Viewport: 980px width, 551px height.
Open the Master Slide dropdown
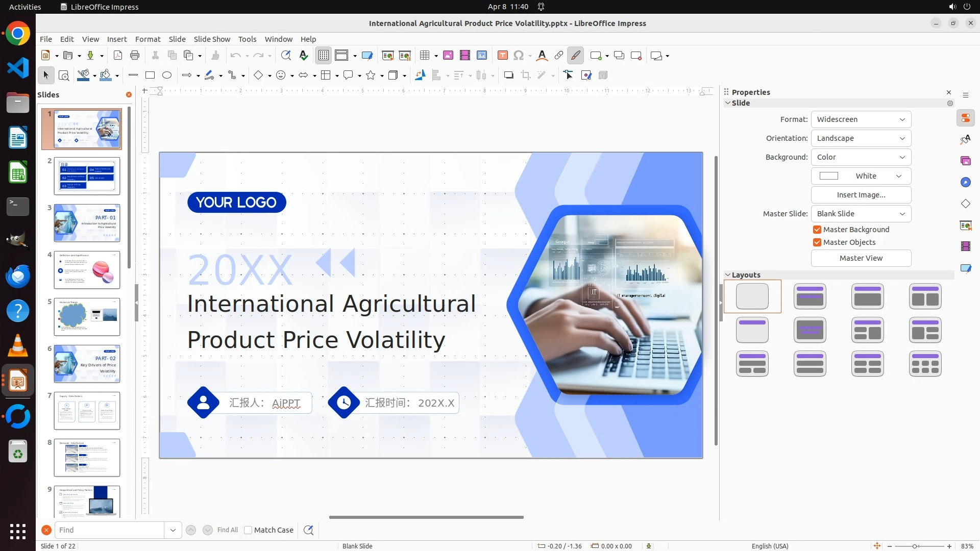[861, 214]
